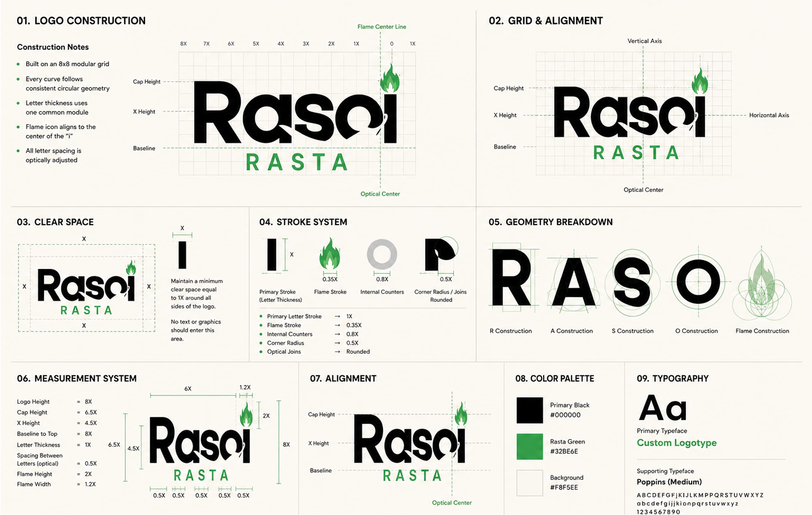Click the '04. STROKE SYSTEM' heading
The image size is (812, 515).
(x=303, y=222)
